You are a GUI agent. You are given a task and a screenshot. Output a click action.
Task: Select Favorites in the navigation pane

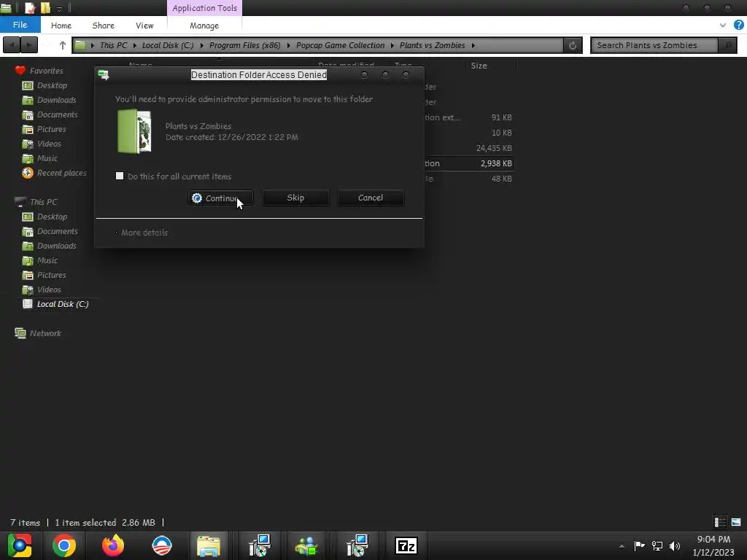[x=46, y=71]
